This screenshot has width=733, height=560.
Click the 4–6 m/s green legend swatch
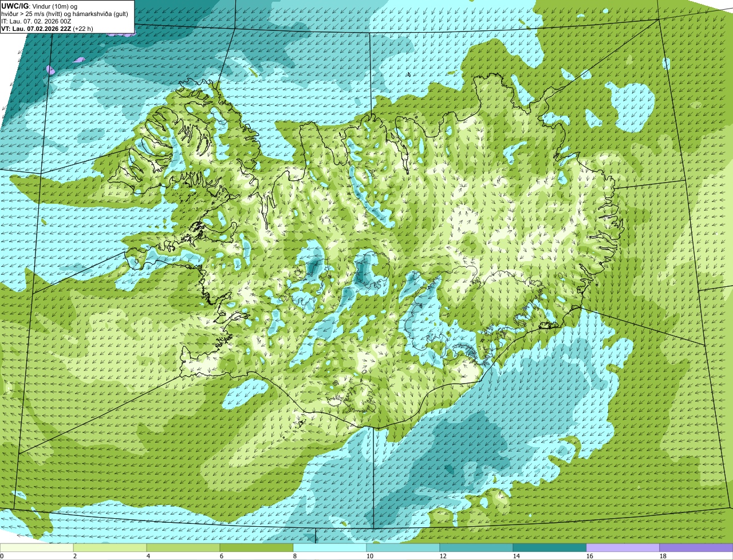183,547
